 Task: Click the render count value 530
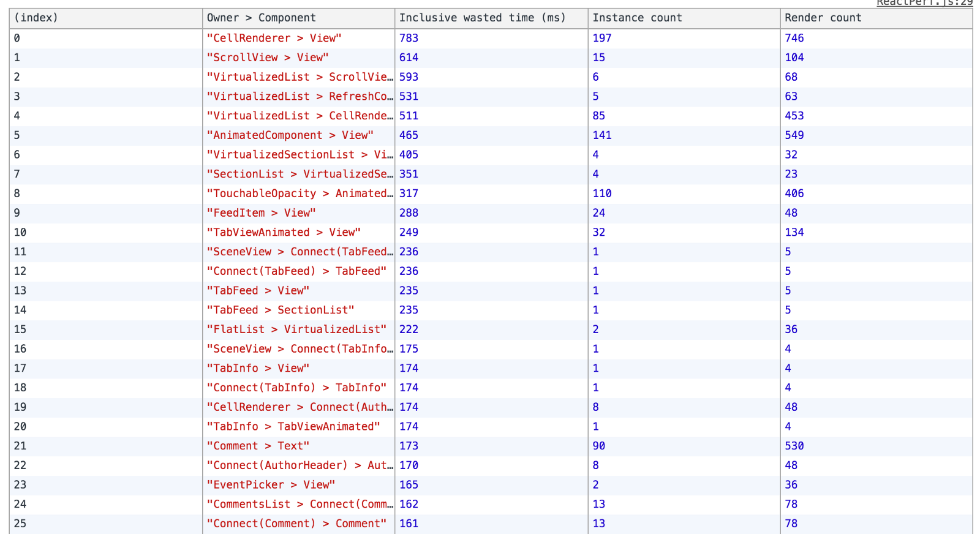click(794, 446)
